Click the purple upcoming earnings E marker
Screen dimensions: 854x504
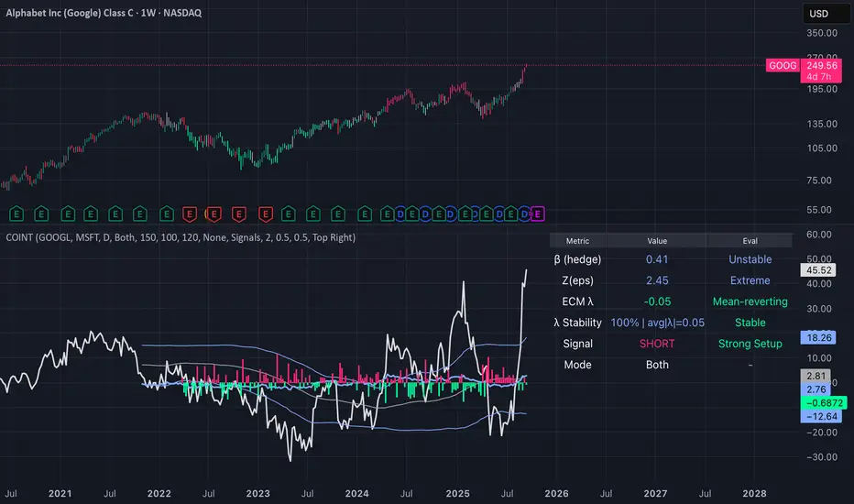point(537,214)
